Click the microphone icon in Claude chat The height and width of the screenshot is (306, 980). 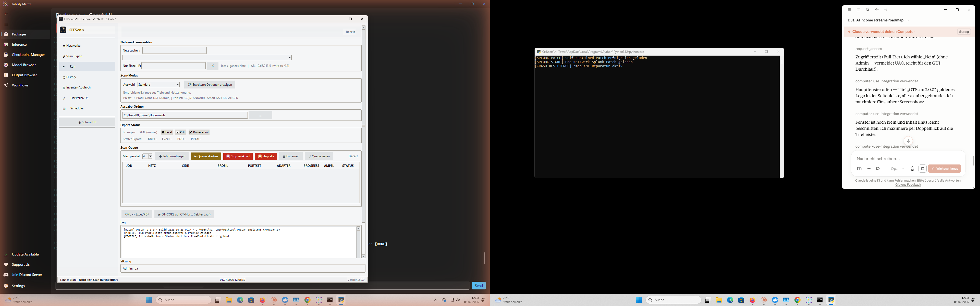pyautogui.click(x=912, y=168)
